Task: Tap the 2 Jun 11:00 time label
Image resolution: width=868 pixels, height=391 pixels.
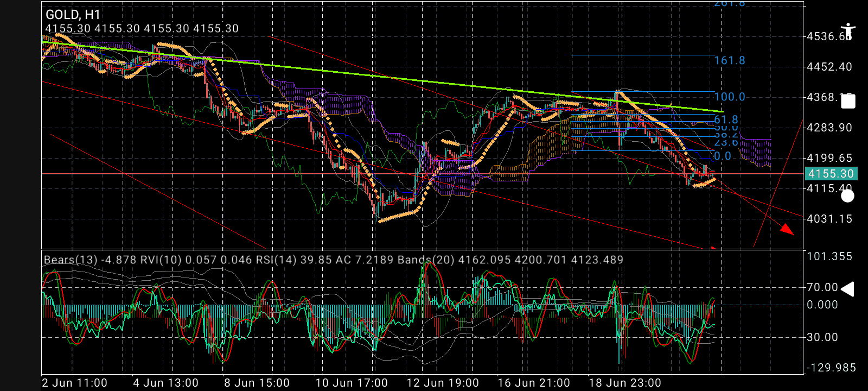Action: click(75, 383)
